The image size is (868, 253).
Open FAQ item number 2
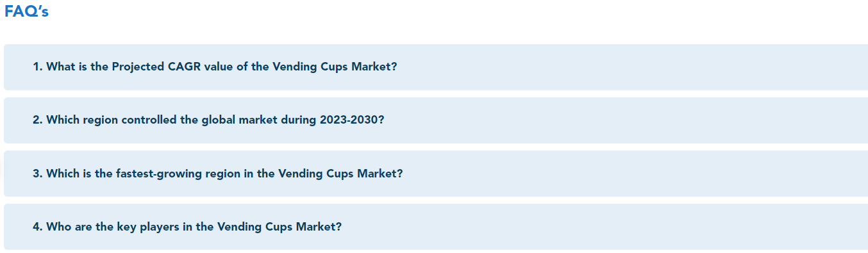click(436, 120)
